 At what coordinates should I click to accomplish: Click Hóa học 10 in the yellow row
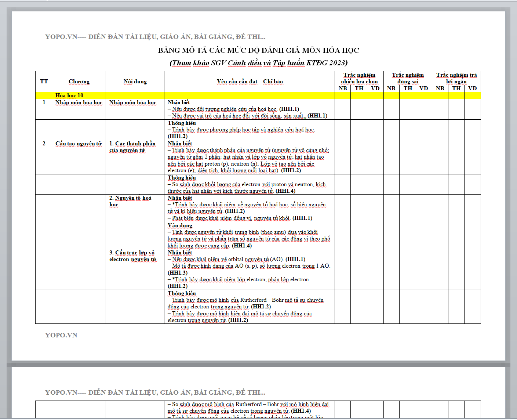[x=69, y=95]
